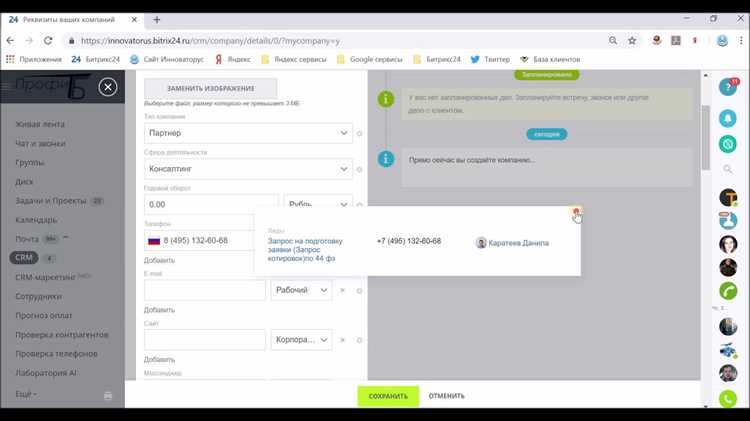Image resolution: width=750 pixels, height=421 pixels.
Task: Click the notifications bell icon
Action: [x=728, y=118]
